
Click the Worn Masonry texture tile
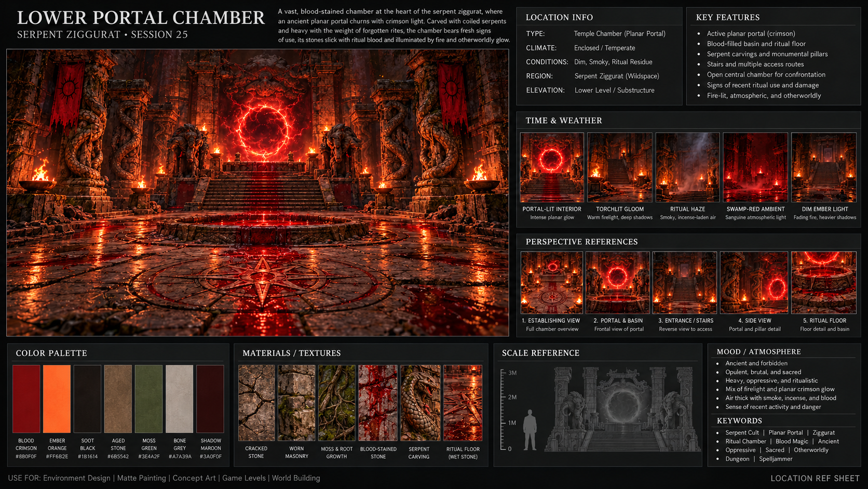click(x=296, y=403)
